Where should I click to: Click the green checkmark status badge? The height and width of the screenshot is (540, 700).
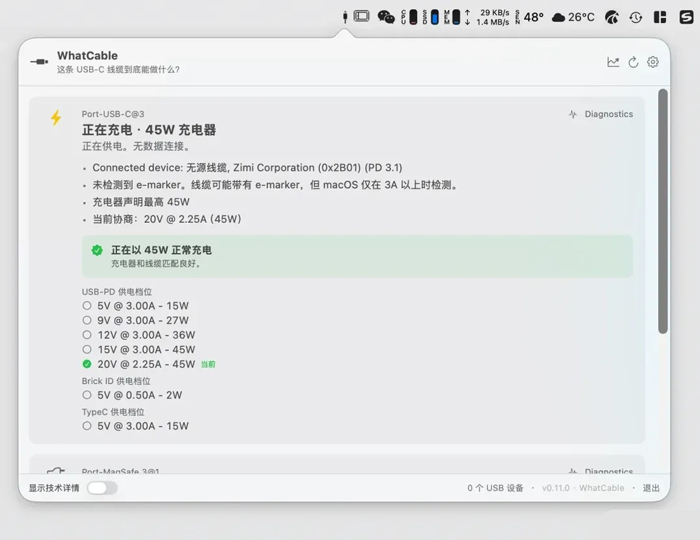[x=97, y=250]
